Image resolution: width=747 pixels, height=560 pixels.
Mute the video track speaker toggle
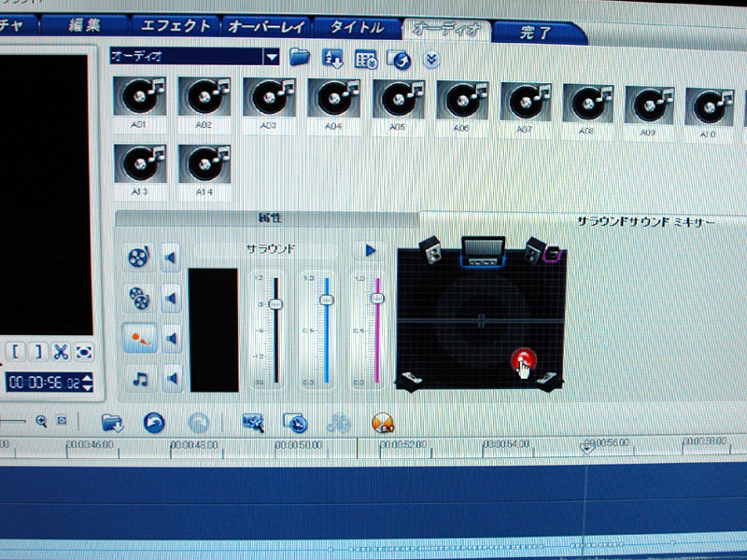pyautogui.click(x=171, y=259)
